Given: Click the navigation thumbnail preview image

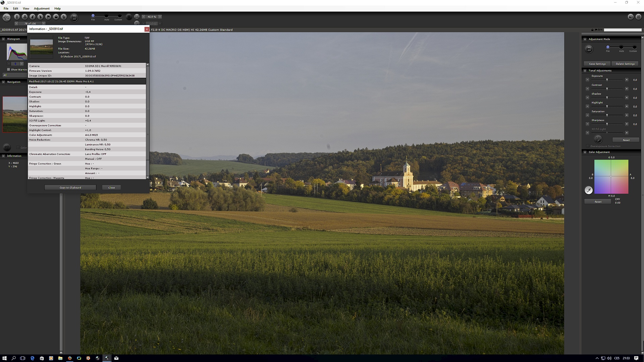Looking at the screenshot, I should pos(15,114).
